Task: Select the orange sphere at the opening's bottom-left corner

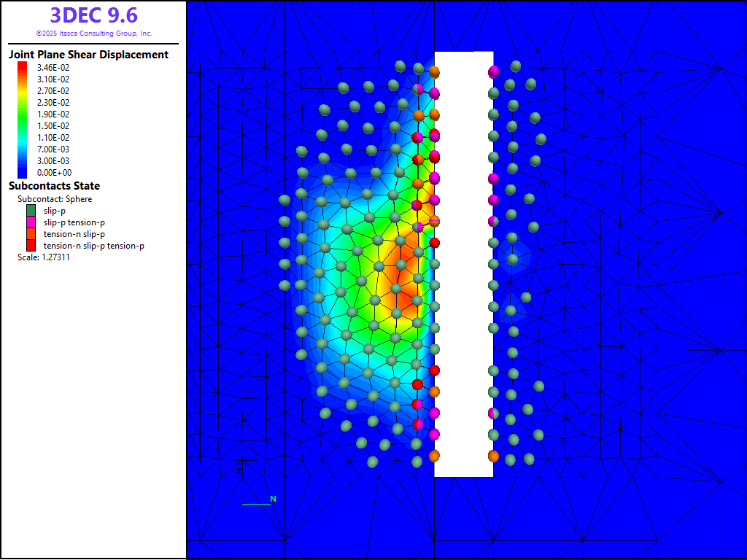Action: (x=434, y=456)
